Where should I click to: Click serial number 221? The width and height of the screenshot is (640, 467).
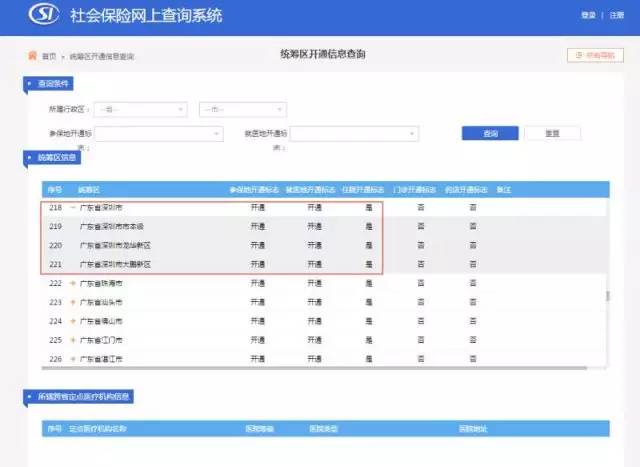[56, 264]
